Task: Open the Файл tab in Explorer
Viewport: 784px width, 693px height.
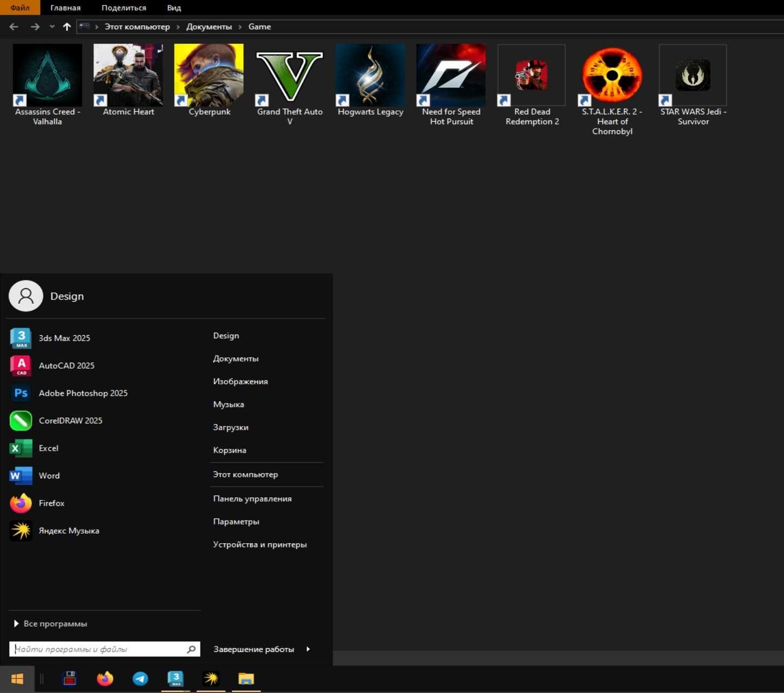Action: (20, 8)
